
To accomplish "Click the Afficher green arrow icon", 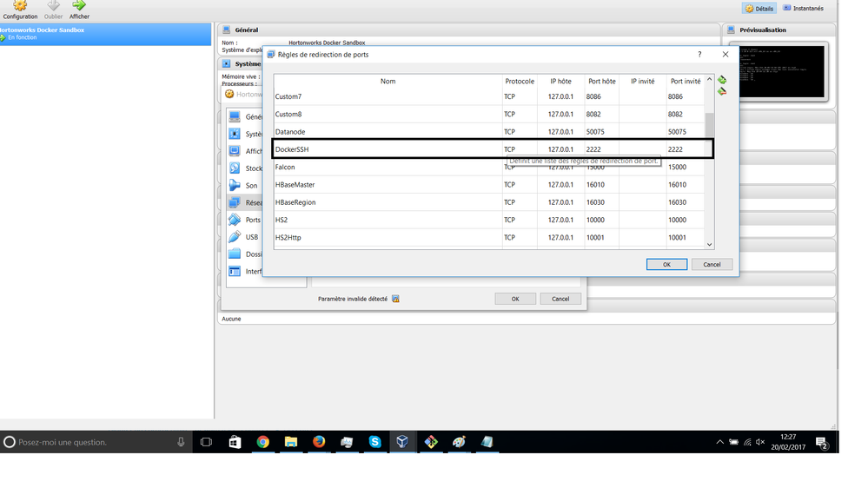I will click(79, 7).
